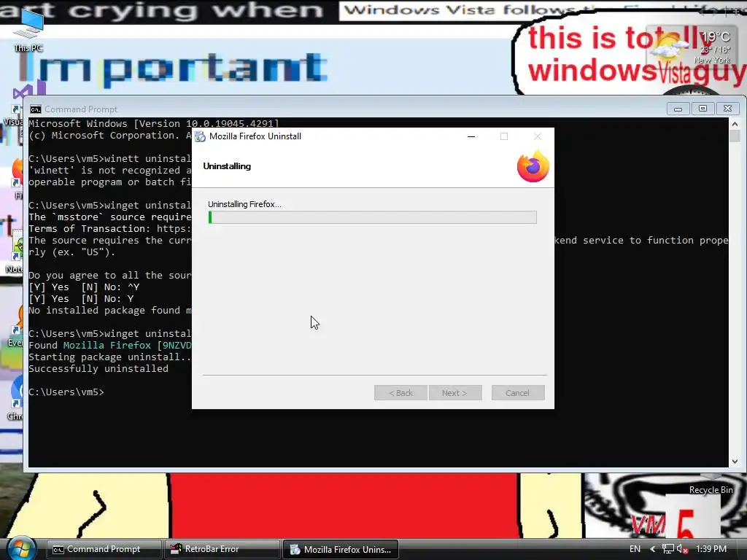
Task: Switch to Command Prompt taskbar button
Action: pyautogui.click(x=104, y=549)
